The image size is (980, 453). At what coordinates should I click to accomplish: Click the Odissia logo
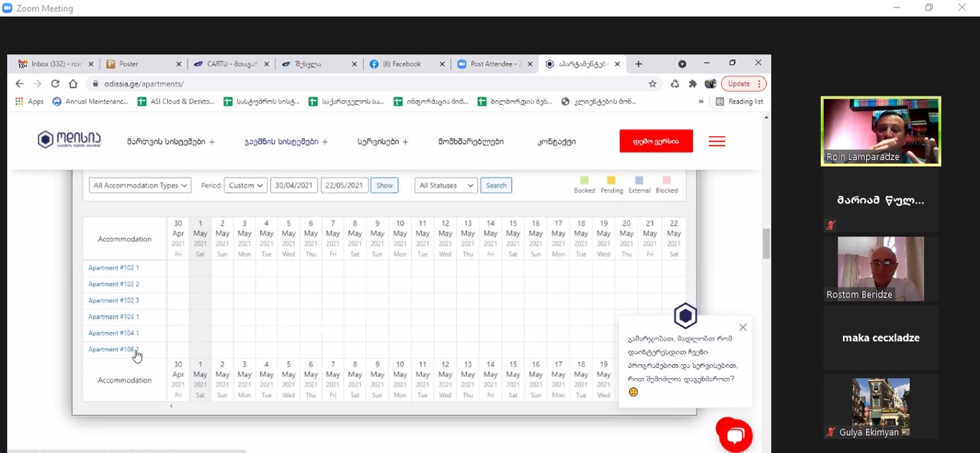tap(69, 139)
